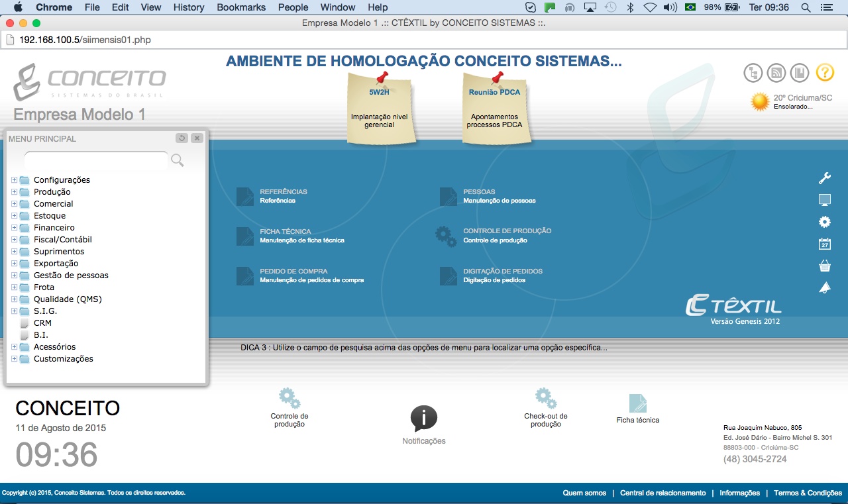Expand the Produção folder
The width and height of the screenshot is (848, 504).
[x=15, y=192]
